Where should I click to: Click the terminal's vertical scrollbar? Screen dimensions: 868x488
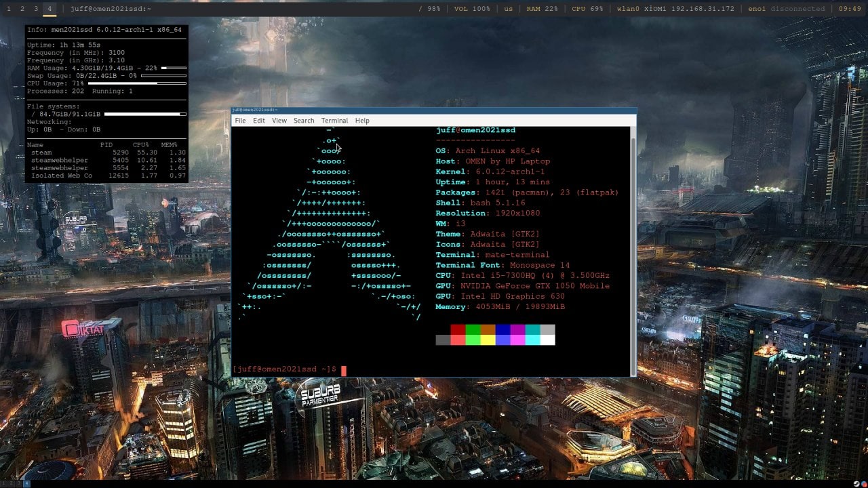click(633, 251)
